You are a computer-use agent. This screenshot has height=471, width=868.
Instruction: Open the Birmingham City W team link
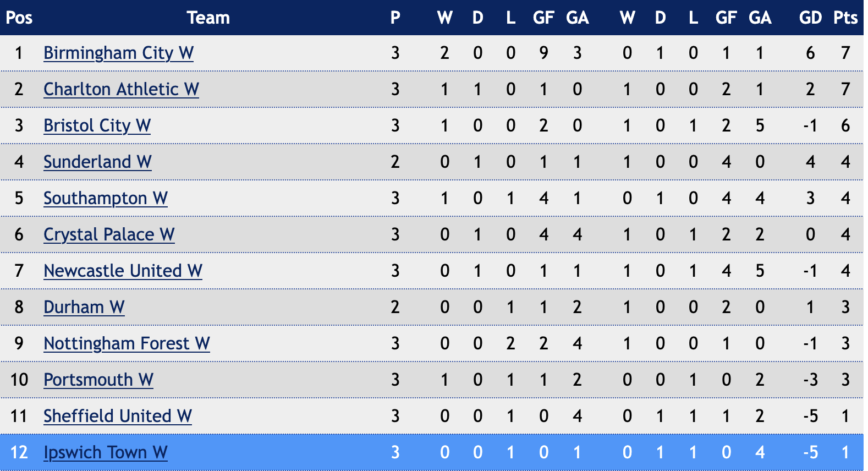pos(118,53)
